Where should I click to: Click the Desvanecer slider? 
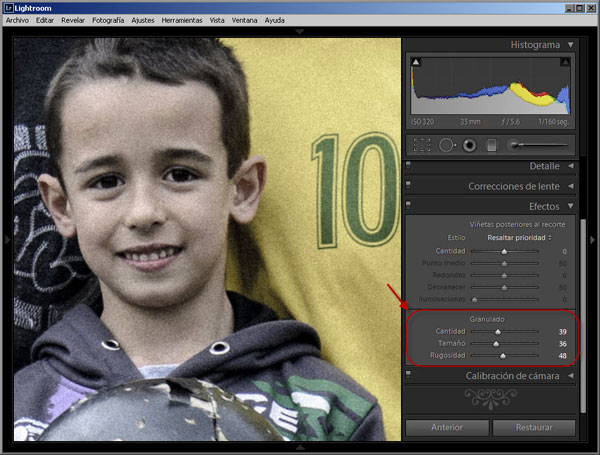click(504, 287)
